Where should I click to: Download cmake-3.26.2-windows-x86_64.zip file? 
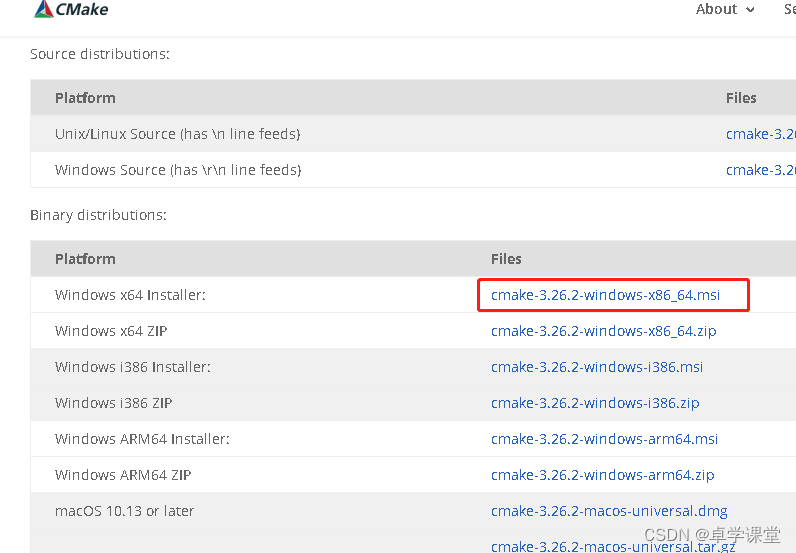click(x=604, y=331)
